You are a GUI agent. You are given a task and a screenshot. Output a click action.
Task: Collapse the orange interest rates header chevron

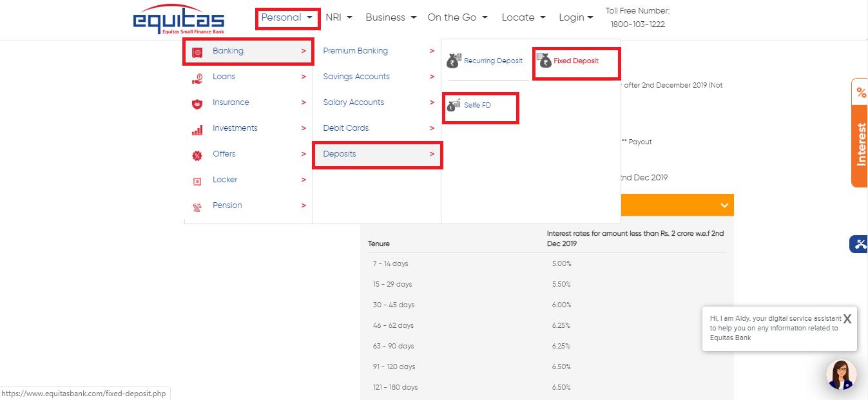point(724,205)
